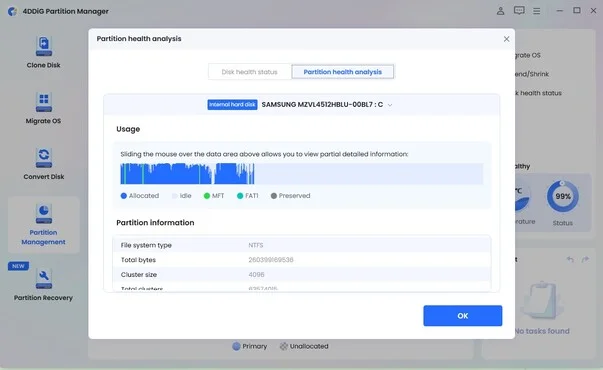Click the Primary legend icon
The height and width of the screenshot is (370, 603).
(236, 346)
